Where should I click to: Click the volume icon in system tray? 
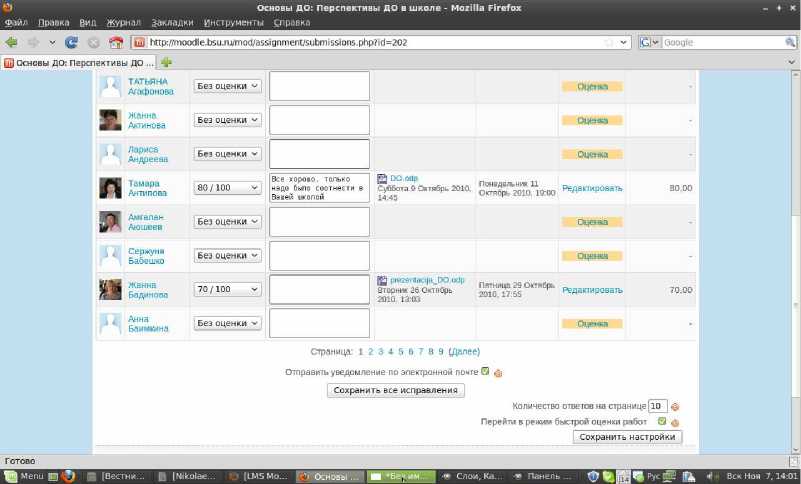click(711, 476)
